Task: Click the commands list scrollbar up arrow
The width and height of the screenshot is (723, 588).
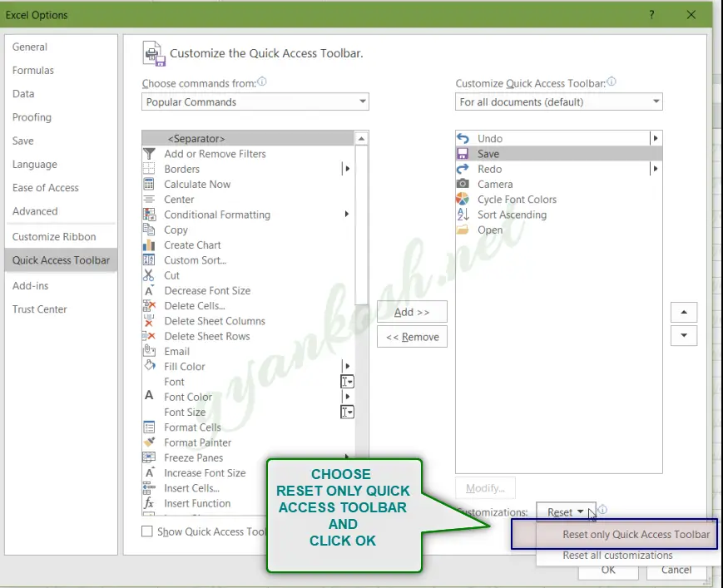Action: pyautogui.click(x=361, y=138)
